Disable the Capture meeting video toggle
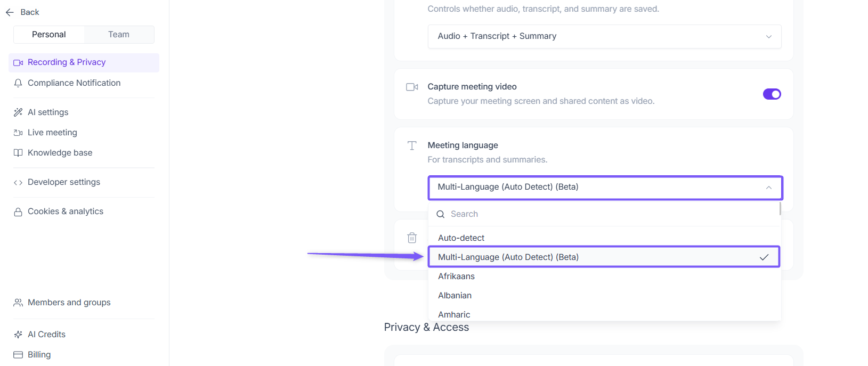868x366 pixels. click(772, 94)
